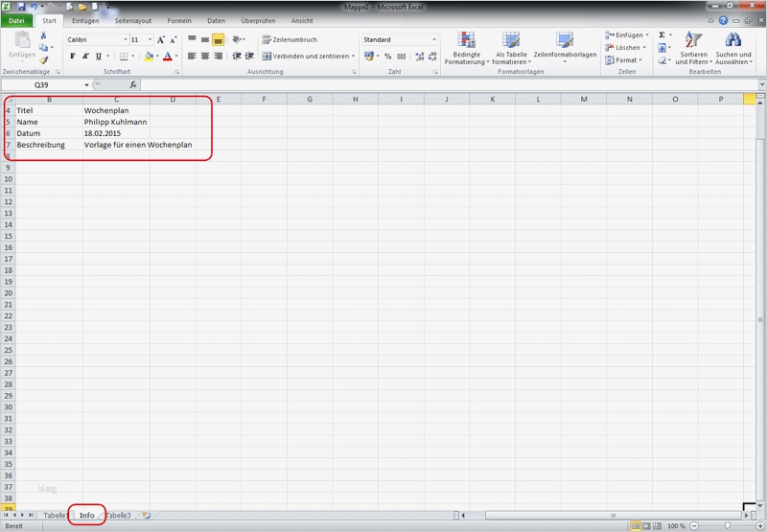Align cell content to middle
The height and width of the screenshot is (532, 767).
[205, 39]
